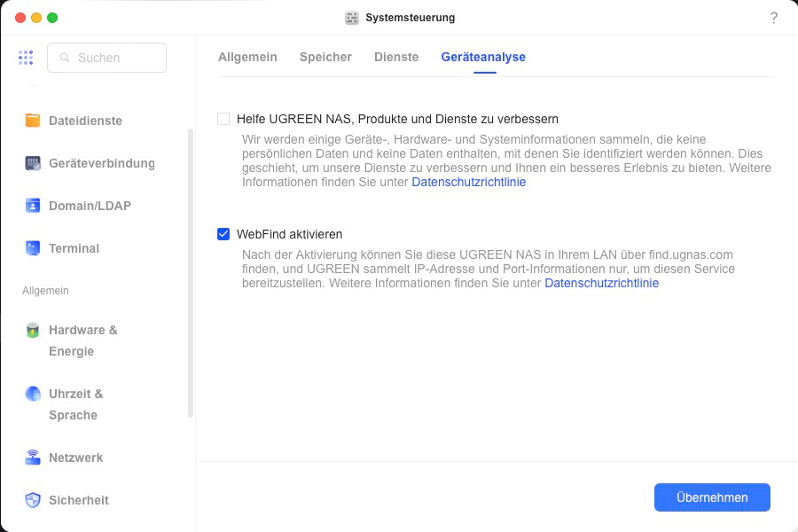Open the Dienste tab
Image resolution: width=798 pixels, height=532 pixels.
pyautogui.click(x=396, y=57)
